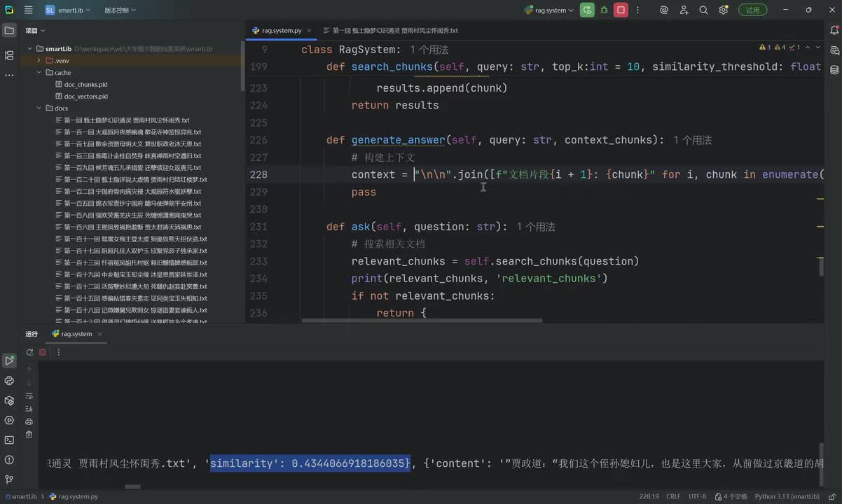Image resolution: width=842 pixels, height=504 pixels.
Task: Click the '1 个用法' hint beside generate_answer
Action: (693, 140)
